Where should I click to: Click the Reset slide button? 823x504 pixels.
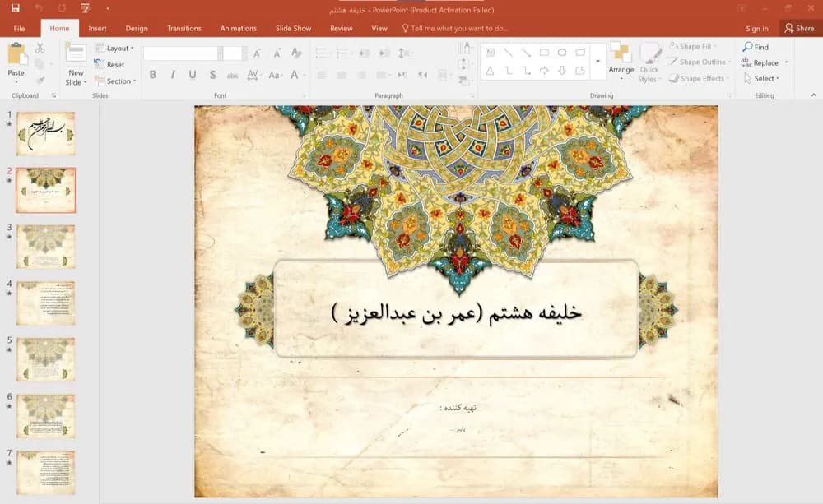click(x=109, y=64)
